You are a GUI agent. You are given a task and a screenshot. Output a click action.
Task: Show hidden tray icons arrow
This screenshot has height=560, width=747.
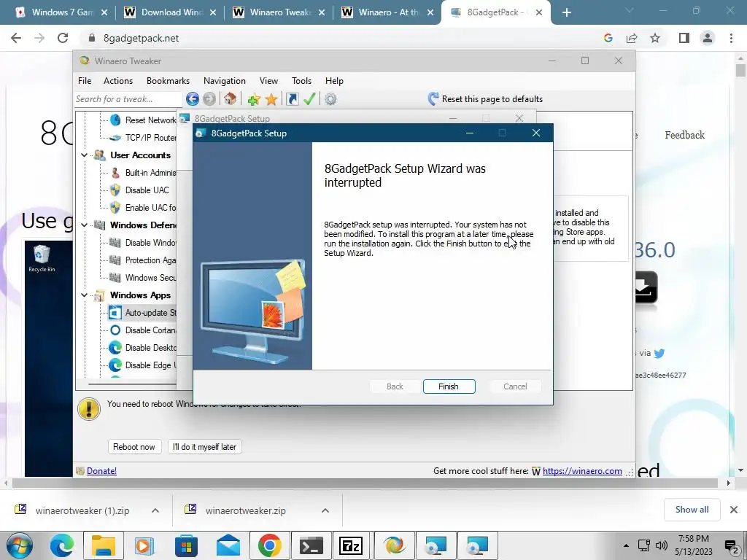(626, 545)
